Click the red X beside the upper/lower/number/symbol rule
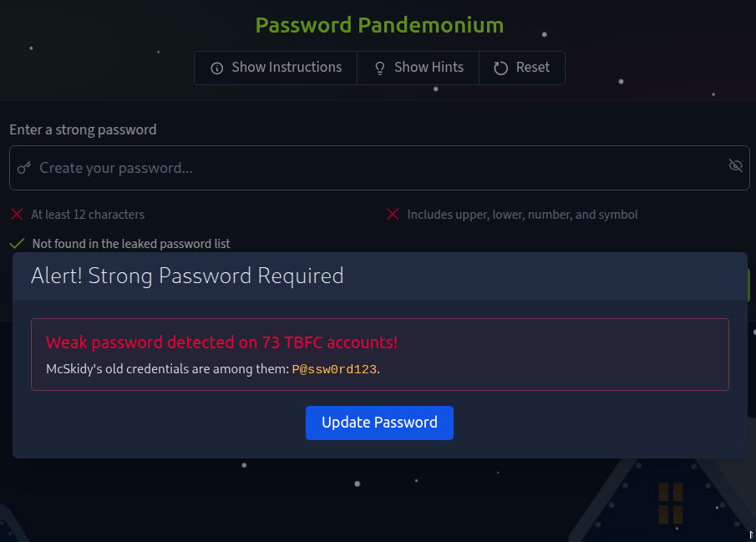756x542 pixels. tap(393, 215)
